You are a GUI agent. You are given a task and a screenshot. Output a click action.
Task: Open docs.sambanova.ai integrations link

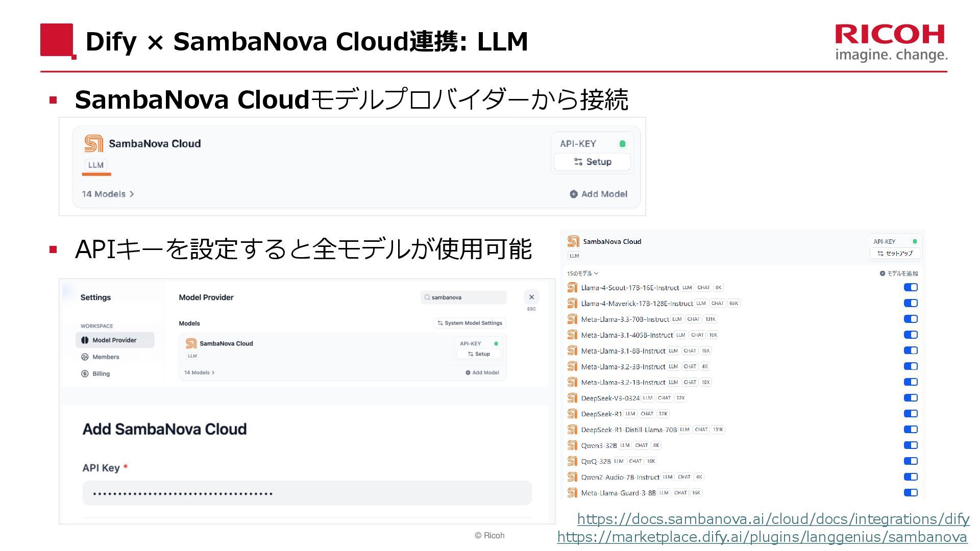coord(773,519)
